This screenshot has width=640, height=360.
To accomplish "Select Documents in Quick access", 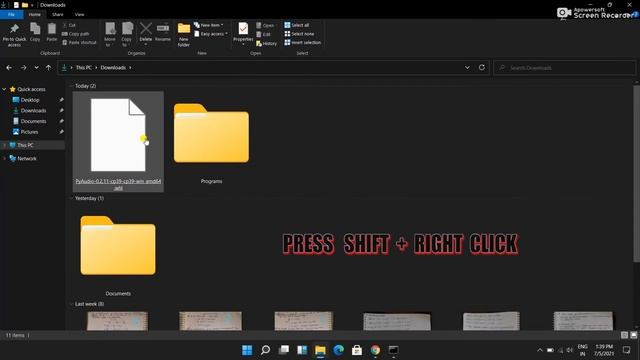I will pyautogui.click(x=33, y=121).
